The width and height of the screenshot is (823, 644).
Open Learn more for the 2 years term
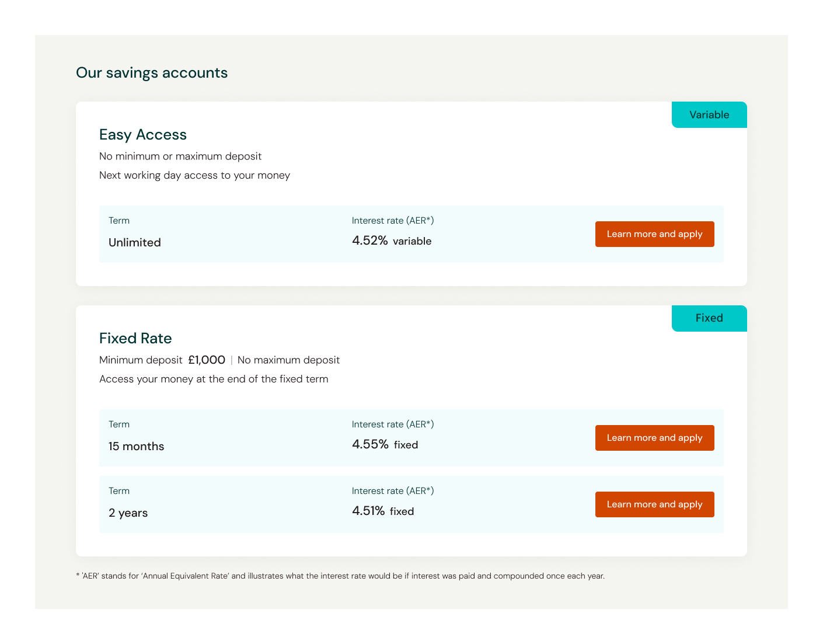[x=654, y=504]
